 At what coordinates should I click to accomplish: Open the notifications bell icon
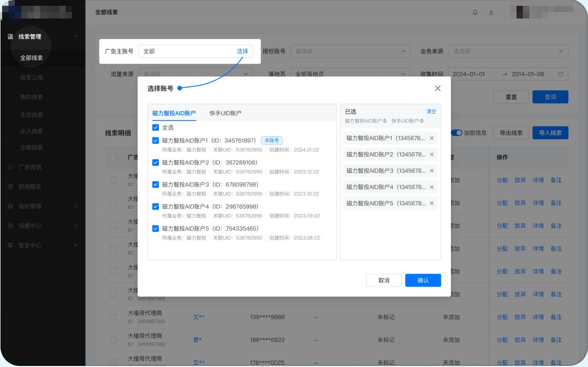[475, 12]
